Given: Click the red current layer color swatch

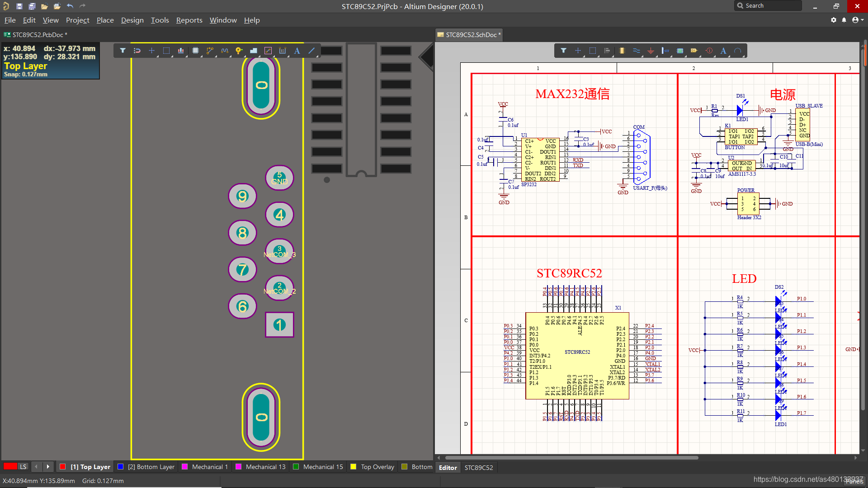Looking at the screenshot, I should [x=10, y=467].
